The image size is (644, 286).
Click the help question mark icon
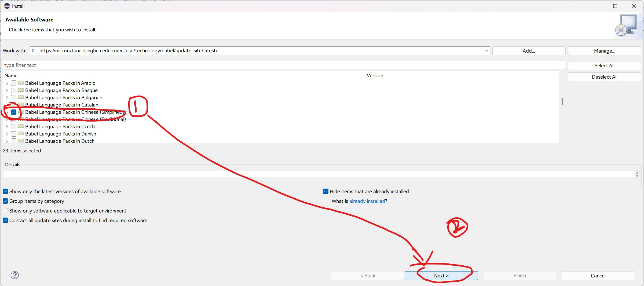tap(15, 275)
